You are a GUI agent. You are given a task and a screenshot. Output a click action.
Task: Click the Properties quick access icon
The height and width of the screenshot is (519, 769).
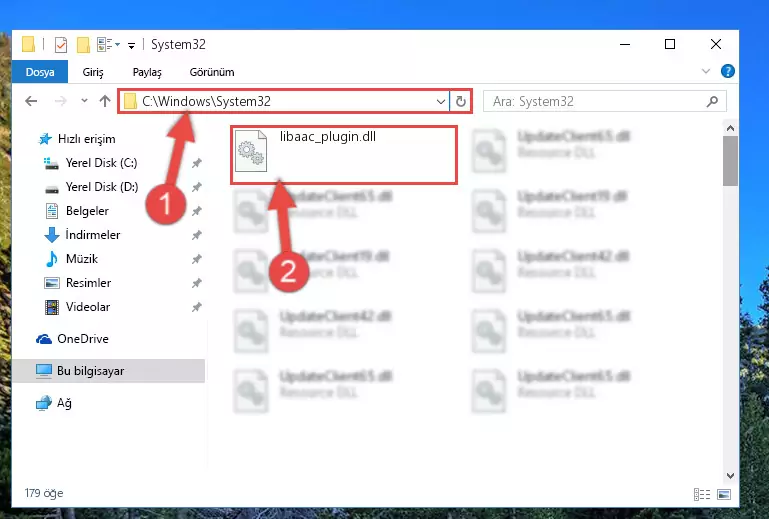61,45
